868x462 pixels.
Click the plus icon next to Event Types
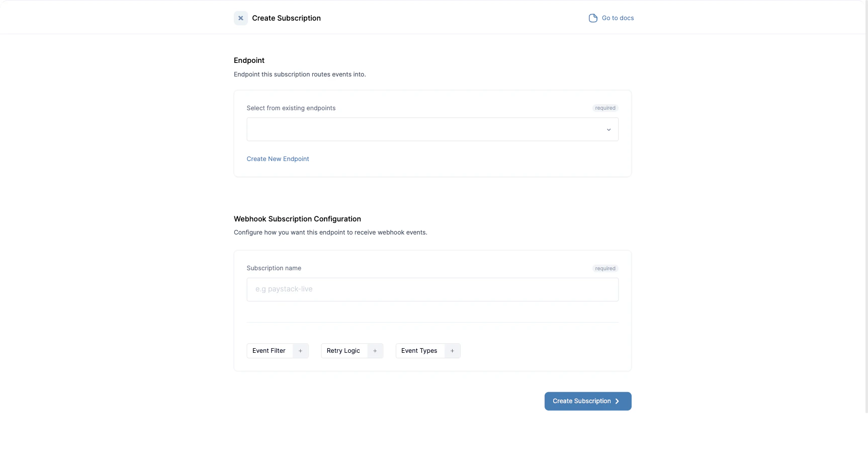tap(452, 350)
